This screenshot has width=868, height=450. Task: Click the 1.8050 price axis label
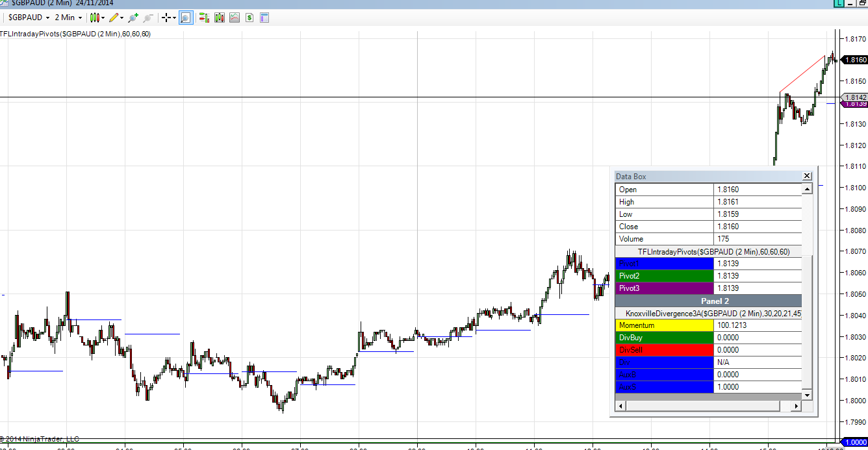click(x=855, y=294)
